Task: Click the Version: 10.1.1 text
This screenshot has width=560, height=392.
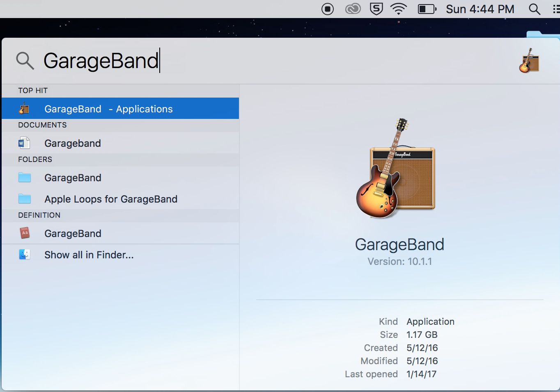Action: point(400,262)
